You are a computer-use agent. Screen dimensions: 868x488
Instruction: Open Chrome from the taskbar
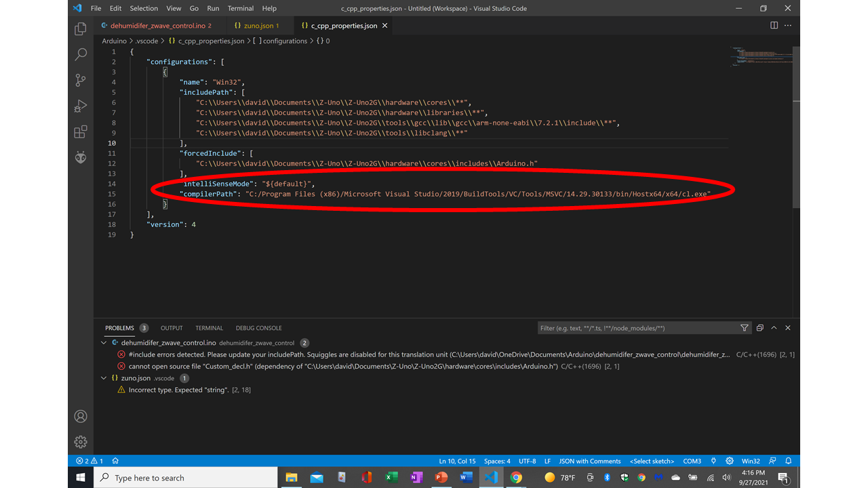click(515, 478)
